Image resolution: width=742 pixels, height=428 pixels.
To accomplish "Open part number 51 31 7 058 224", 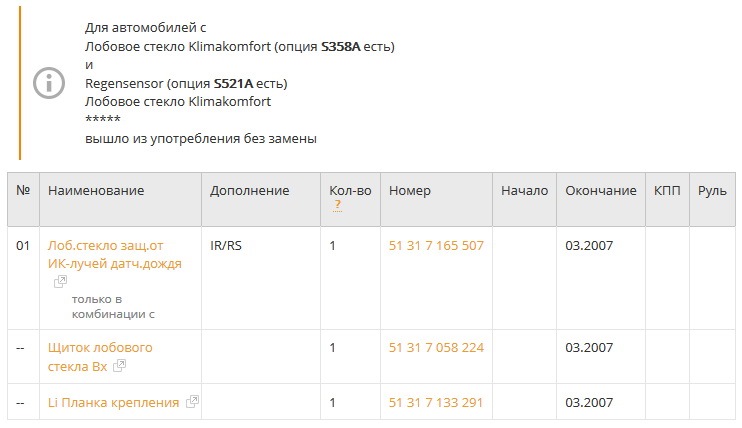I will (436, 347).
